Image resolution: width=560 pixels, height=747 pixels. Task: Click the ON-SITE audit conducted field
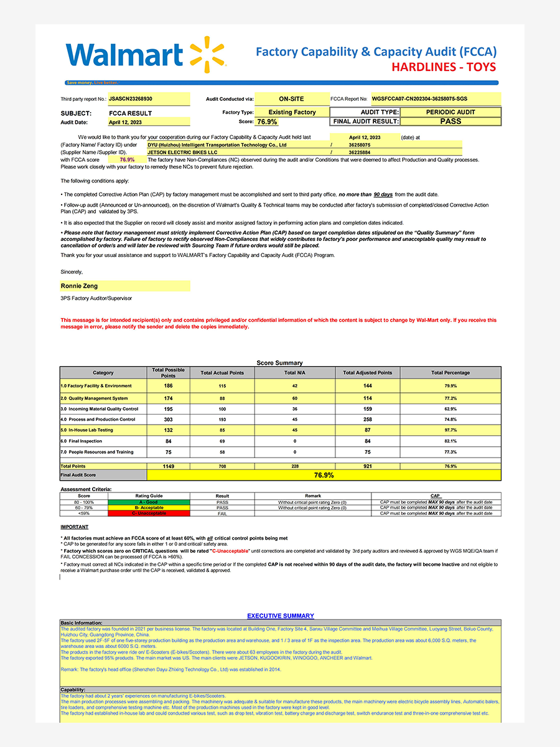click(x=291, y=98)
